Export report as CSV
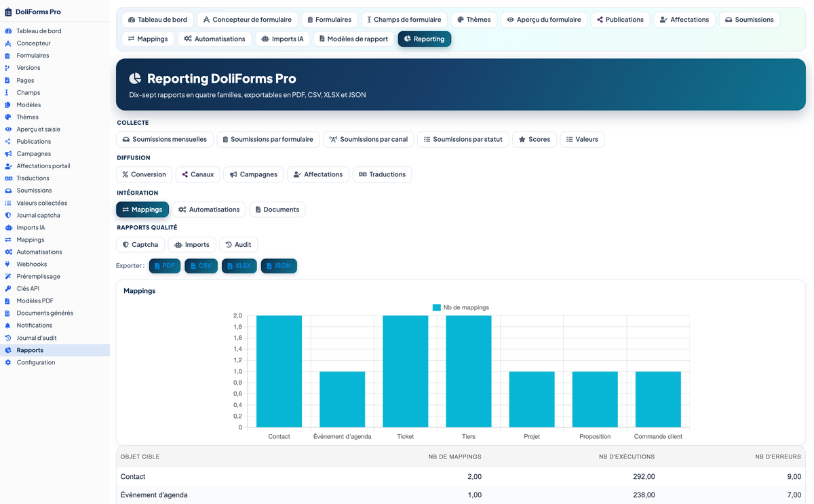 [x=201, y=266]
